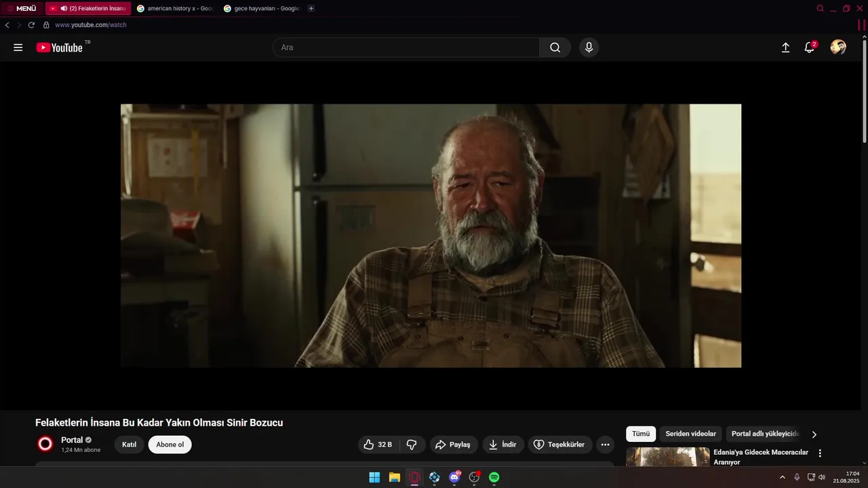Download video via İndir
This screenshot has width=868, height=488.
click(x=503, y=445)
